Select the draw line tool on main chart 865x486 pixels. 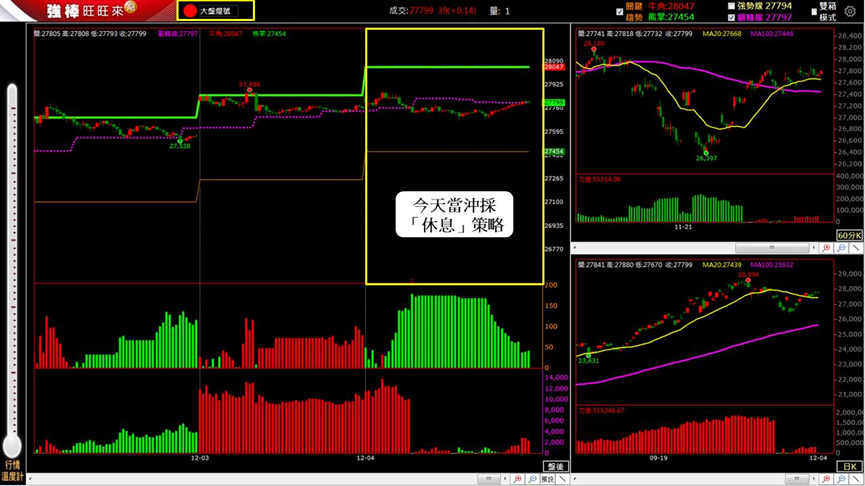562,479
